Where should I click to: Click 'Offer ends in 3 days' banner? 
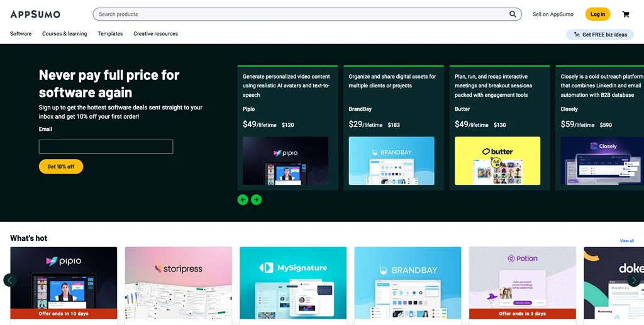[x=523, y=314]
